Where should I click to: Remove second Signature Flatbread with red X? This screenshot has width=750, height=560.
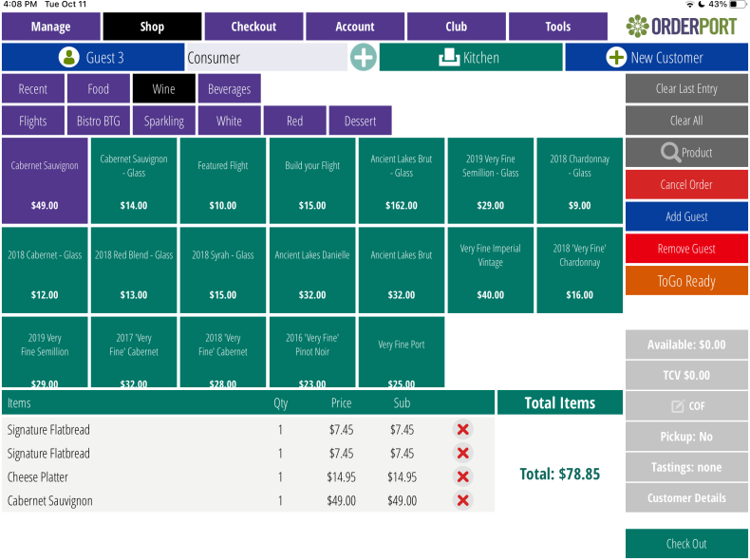click(462, 453)
